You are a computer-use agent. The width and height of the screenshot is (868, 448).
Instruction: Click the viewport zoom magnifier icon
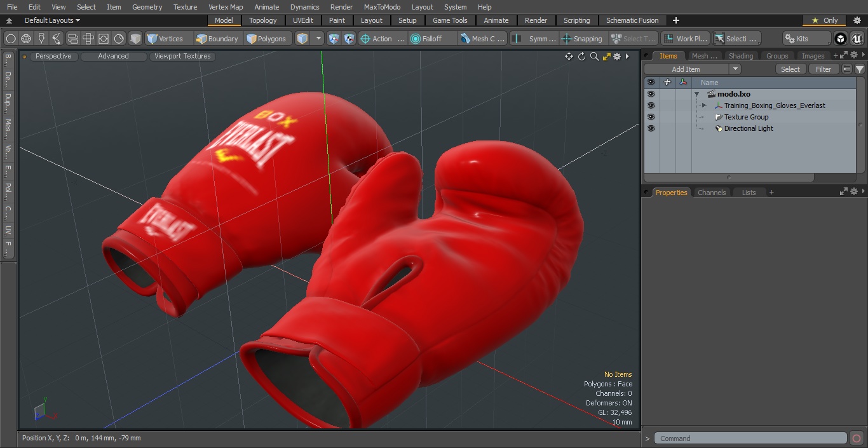594,57
